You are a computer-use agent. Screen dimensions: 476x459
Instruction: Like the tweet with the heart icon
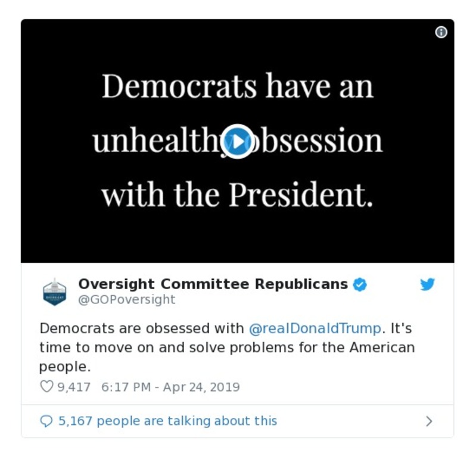coord(46,387)
